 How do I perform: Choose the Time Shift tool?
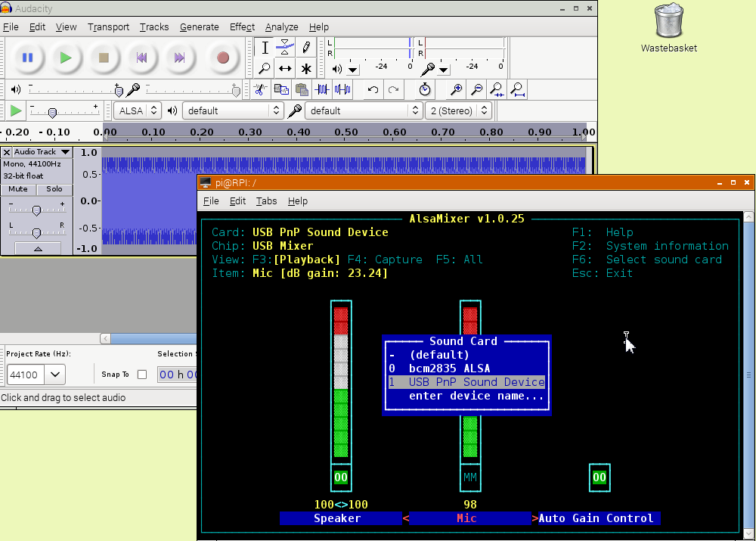[285, 69]
